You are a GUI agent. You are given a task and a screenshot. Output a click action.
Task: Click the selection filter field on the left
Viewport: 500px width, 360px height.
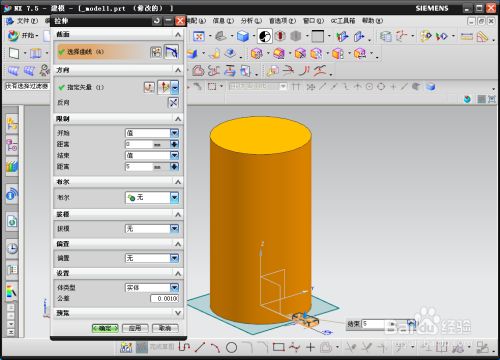(x=27, y=86)
